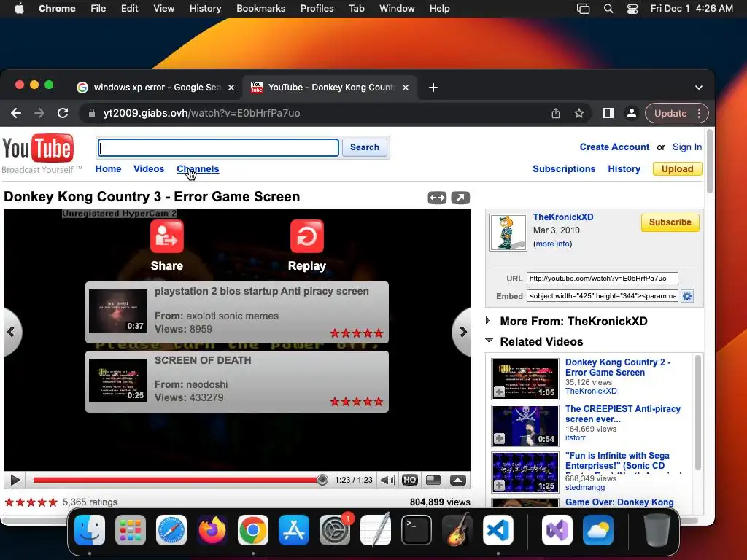
Task: Switch to windows xp error Google tab
Action: [156, 87]
